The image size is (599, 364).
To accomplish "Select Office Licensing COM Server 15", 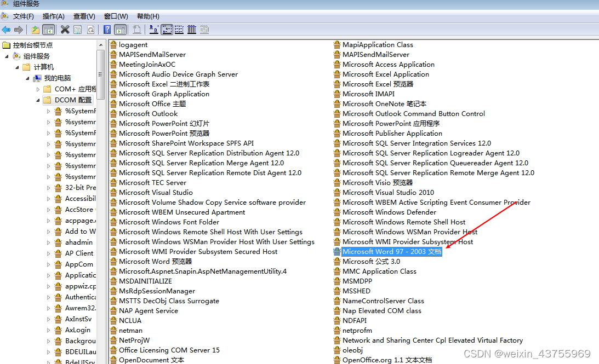I will click(169, 350).
